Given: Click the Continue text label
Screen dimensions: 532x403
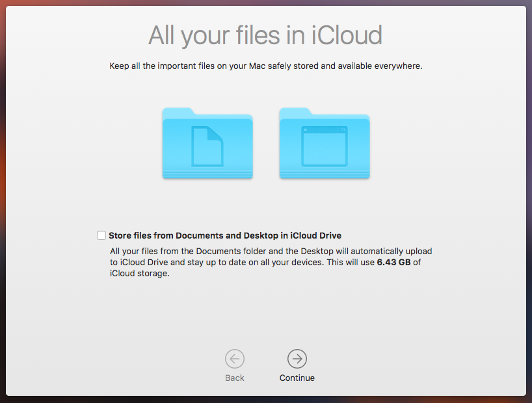Looking at the screenshot, I should [x=297, y=378].
